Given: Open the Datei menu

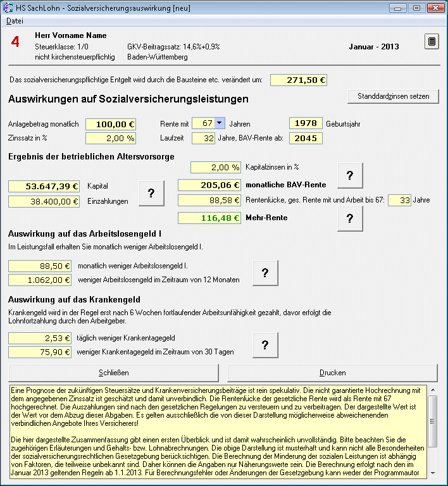Looking at the screenshot, I should point(15,21).
